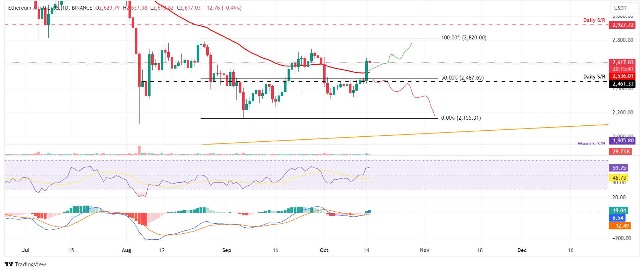Select the Sep marker on time axis
Image resolution: width=644 pixels, height=272 pixels.
[227, 250]
